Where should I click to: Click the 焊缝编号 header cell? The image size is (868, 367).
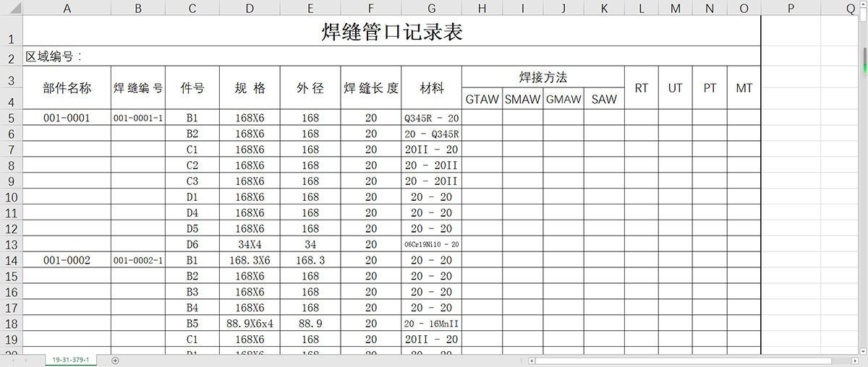pyautogui.click(x=137, y=87)
